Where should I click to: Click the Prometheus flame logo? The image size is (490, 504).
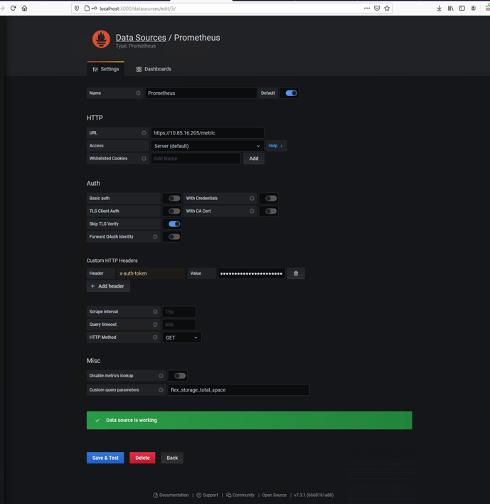click(101, 39)
